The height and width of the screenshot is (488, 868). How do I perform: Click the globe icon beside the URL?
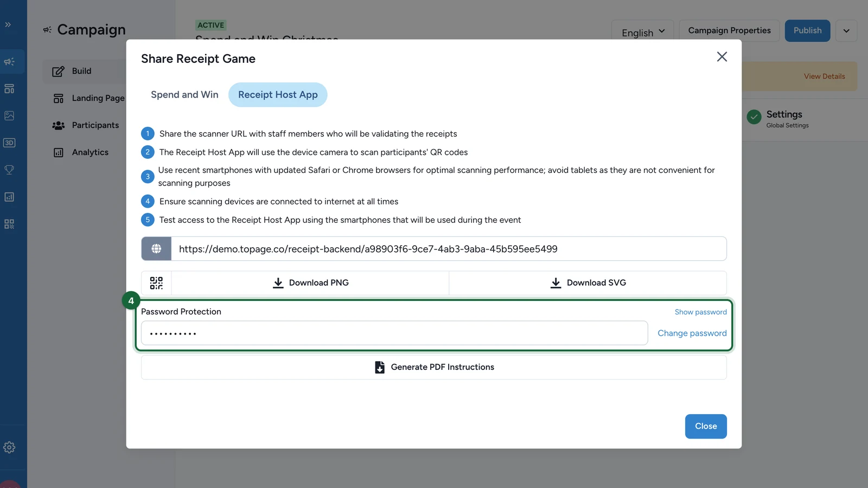(156, 249)
